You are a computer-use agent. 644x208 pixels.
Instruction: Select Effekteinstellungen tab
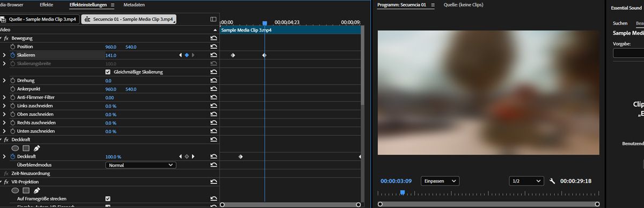(88, 5)
